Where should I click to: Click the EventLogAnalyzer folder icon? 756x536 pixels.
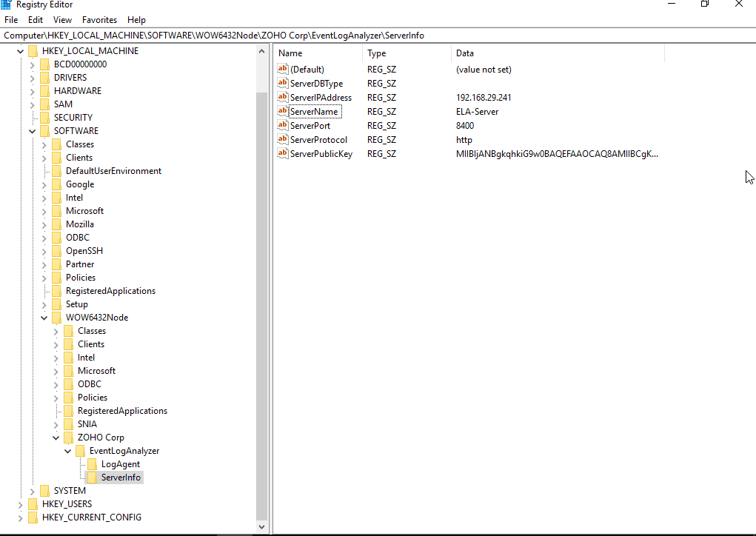[x=80, y=450]
